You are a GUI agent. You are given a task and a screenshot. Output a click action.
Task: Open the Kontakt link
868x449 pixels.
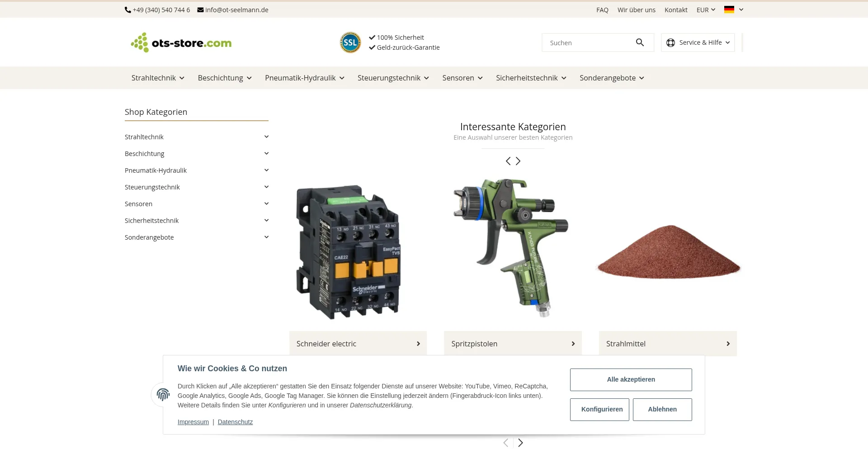coord(676,10)
